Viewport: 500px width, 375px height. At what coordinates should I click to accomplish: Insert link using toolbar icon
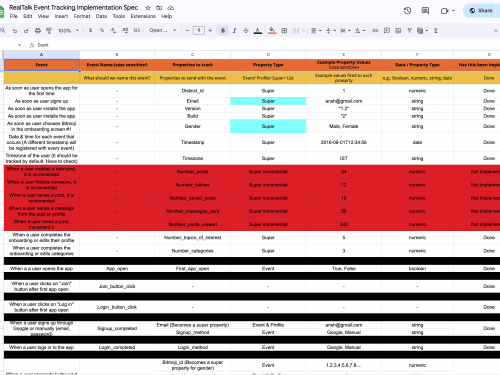tap(375, 31)
